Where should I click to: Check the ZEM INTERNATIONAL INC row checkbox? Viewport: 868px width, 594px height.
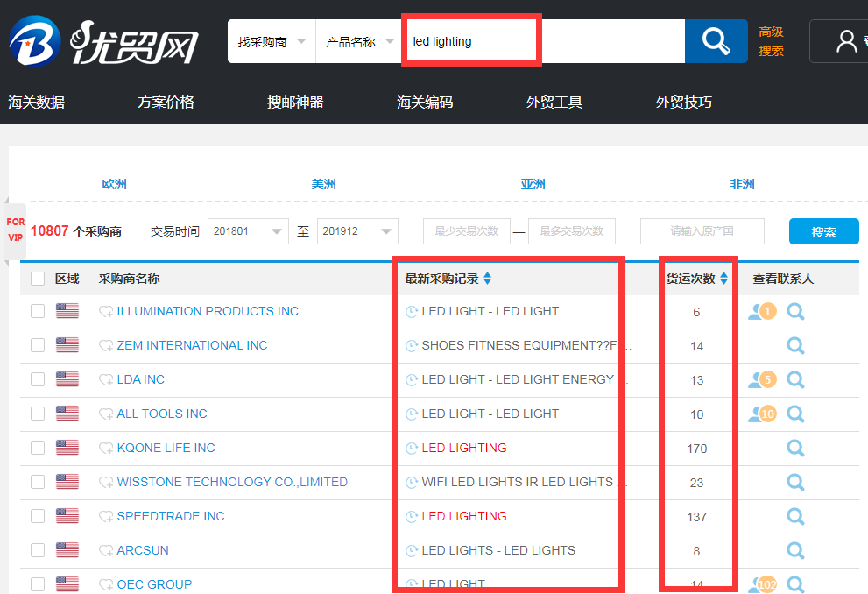point(38,345)
